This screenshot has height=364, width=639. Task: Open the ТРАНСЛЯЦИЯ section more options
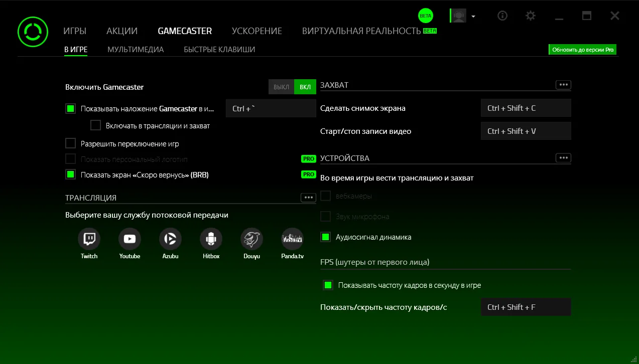pyautogui.click(x=308, y=198)
